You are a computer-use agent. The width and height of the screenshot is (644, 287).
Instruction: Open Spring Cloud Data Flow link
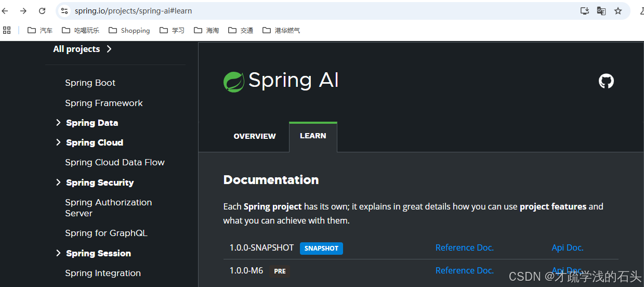coord(114,162)
